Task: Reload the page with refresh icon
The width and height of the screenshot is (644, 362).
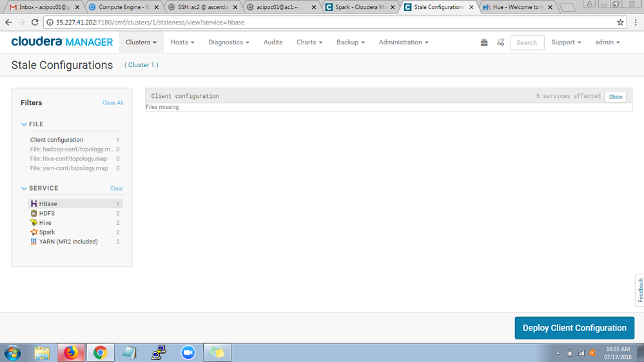Action: (x=35, y=22)
